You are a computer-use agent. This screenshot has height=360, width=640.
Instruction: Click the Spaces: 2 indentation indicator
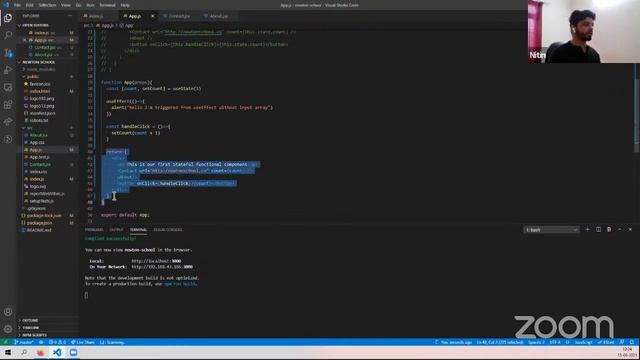point(536,342)
